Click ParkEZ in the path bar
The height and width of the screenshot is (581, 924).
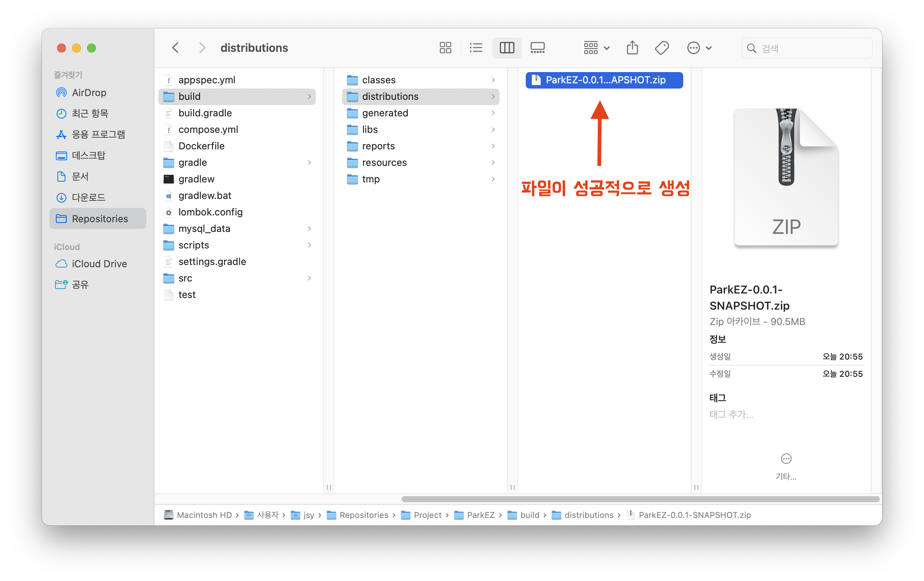pyautogui.click(x=480, y=515)
